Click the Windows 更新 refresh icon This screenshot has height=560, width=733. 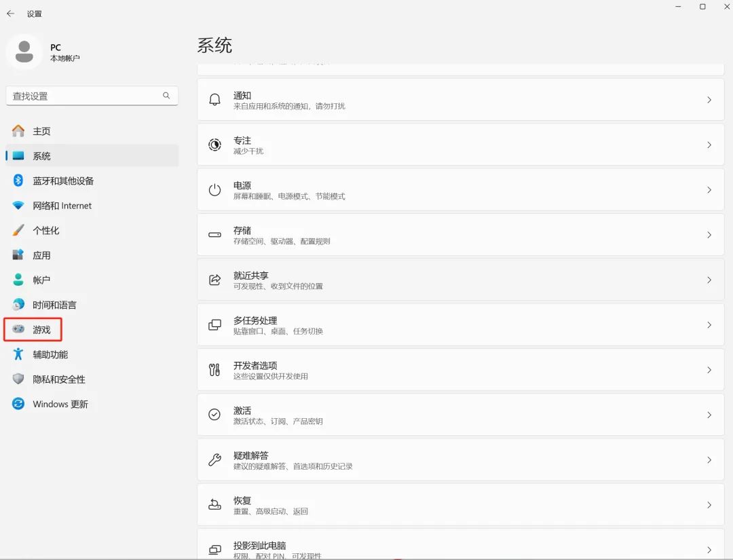[x=18, y=403]
